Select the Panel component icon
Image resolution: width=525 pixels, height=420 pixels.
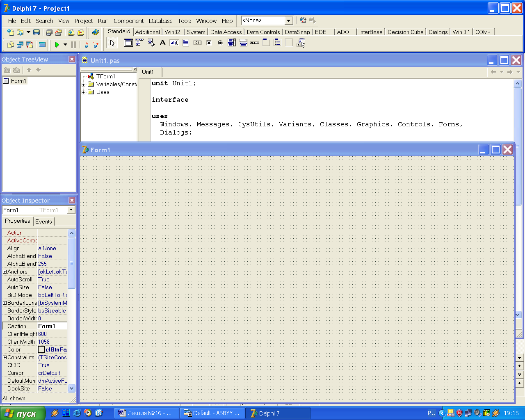(x=289, y=43)
